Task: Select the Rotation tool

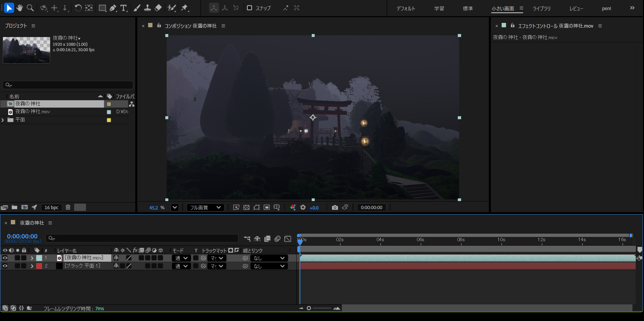Action: [x=78, y=8]
